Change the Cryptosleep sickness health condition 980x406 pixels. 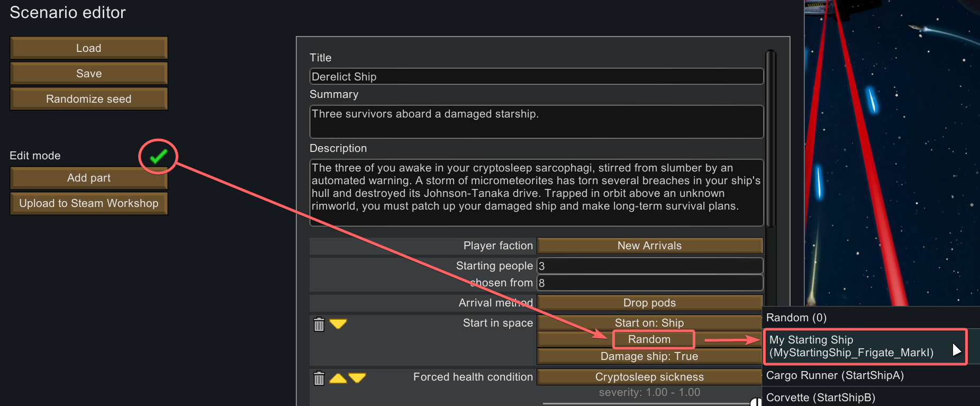pos(649,377)
